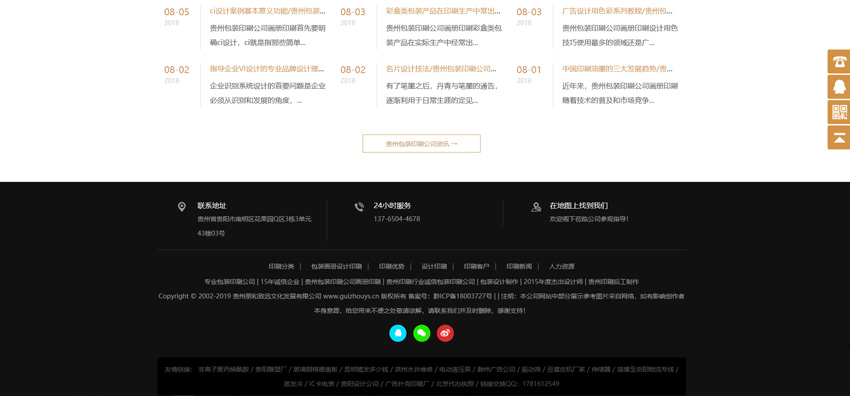
Task: Click the 贵州包装印刷公司资讯 button
Action: coord(421,144)
